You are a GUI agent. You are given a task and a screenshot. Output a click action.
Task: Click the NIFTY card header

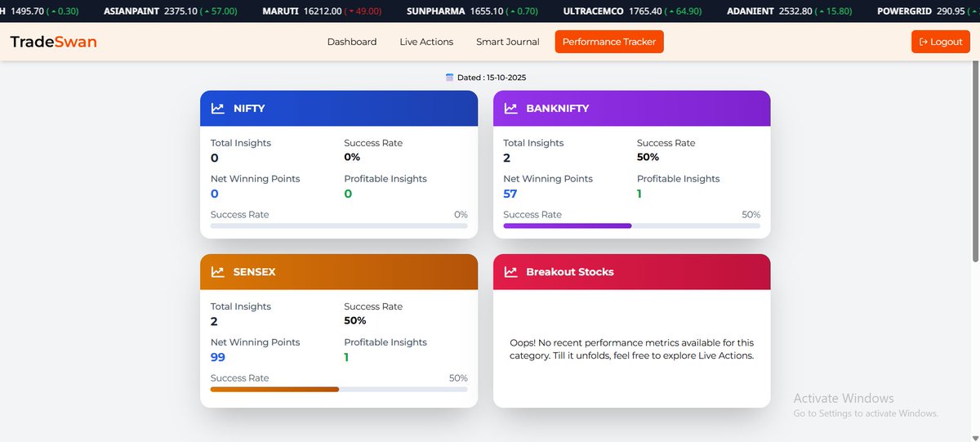tap(339, 108)
